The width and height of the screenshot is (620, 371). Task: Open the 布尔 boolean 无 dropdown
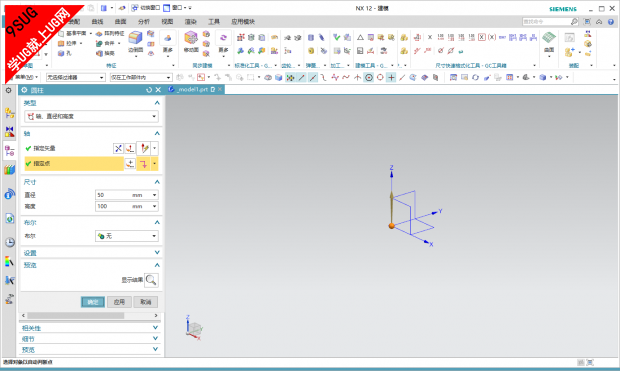[x=127, y=236]
